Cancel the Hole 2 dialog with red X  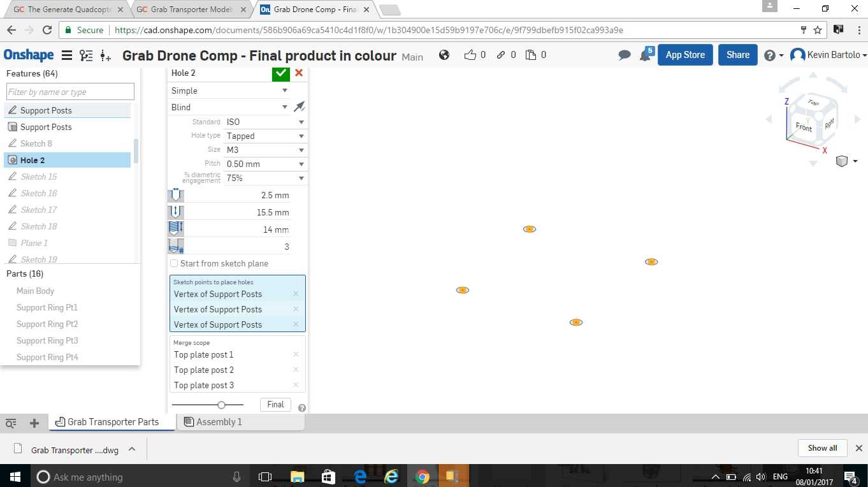click(299, 73)
